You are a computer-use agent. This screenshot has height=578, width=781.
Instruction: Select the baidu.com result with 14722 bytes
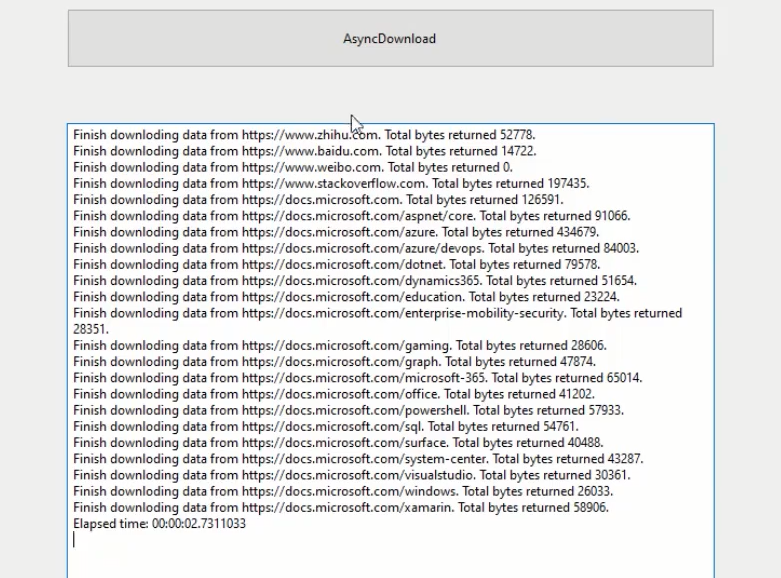[x=305, y=151]
